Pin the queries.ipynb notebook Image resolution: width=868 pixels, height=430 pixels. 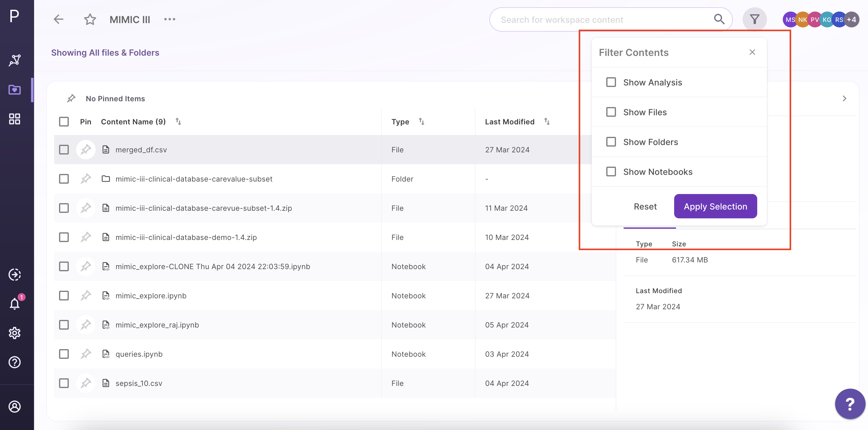(x=86, y=354)
